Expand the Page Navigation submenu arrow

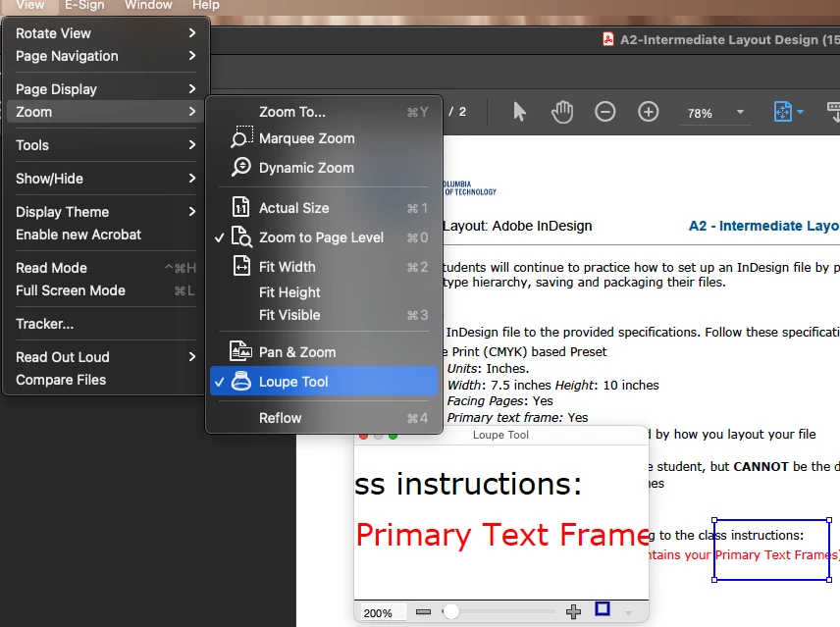191,56
